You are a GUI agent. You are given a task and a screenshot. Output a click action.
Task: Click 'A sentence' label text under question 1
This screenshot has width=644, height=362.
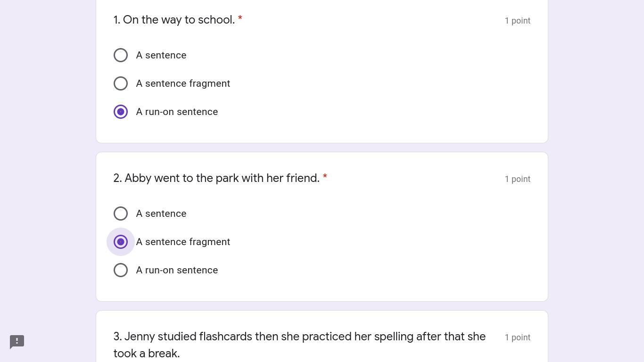coord(161,55)
